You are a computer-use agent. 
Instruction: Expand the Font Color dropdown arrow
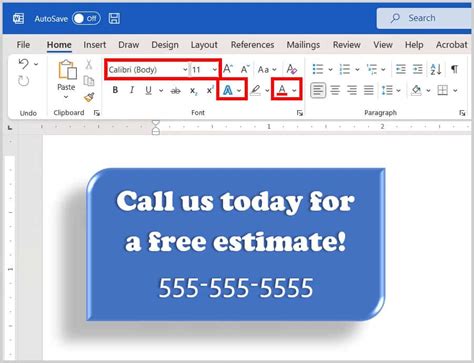click(294, 90)
